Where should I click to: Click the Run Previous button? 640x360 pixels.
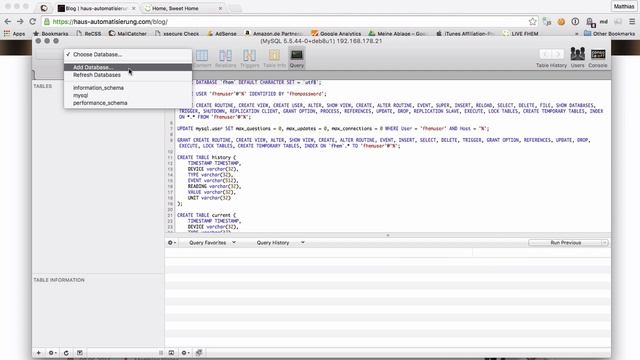point(565,243)
